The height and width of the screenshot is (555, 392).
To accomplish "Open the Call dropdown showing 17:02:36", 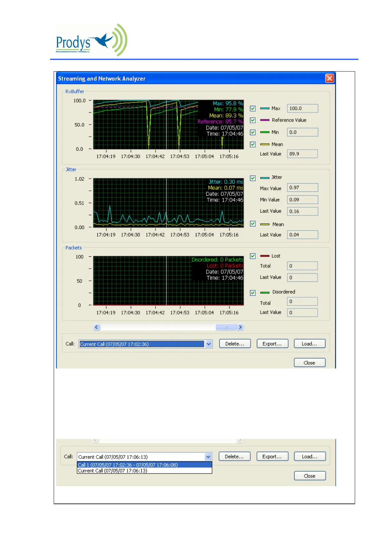I will 209,344.
